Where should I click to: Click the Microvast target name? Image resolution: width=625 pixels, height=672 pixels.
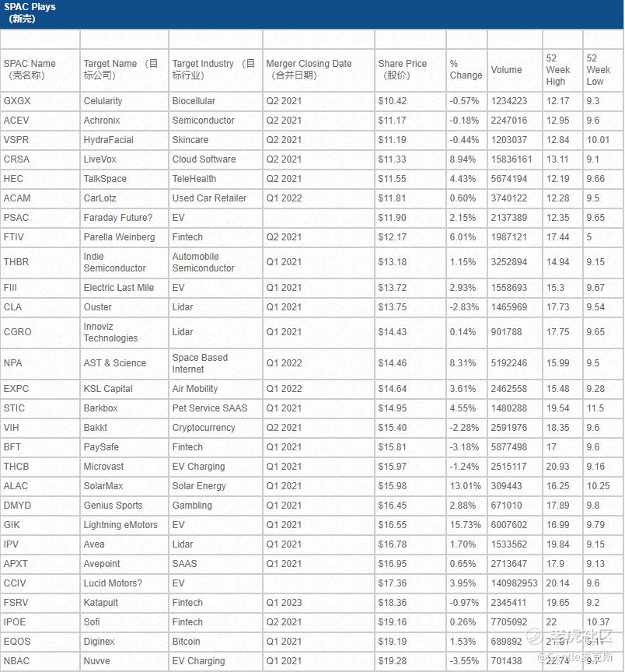103,467
